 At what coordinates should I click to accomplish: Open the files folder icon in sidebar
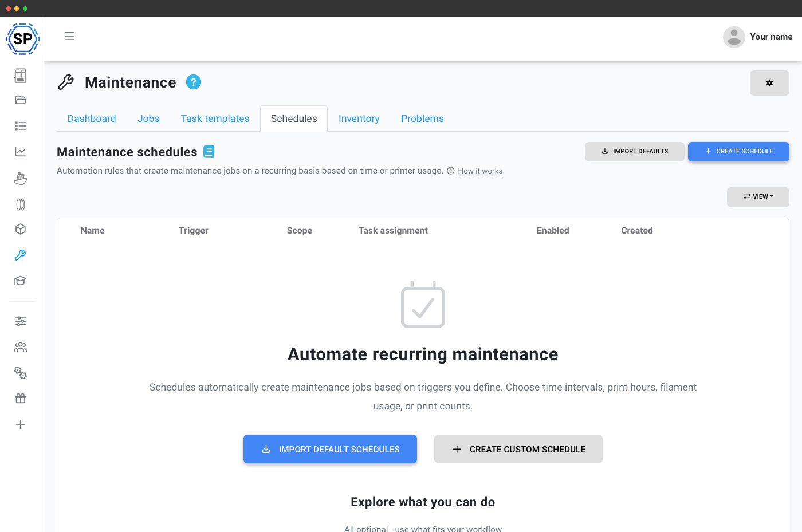[x=21, y=100]
